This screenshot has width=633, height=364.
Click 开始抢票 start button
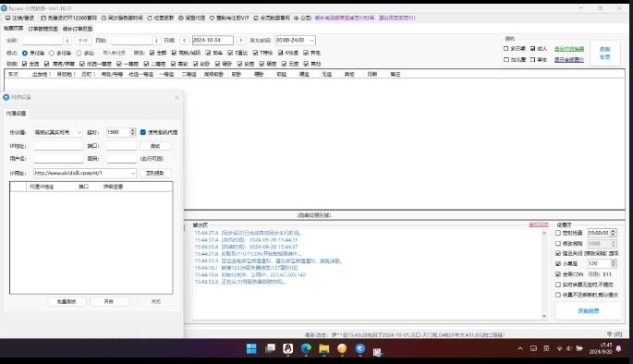[x=589, y=311]
